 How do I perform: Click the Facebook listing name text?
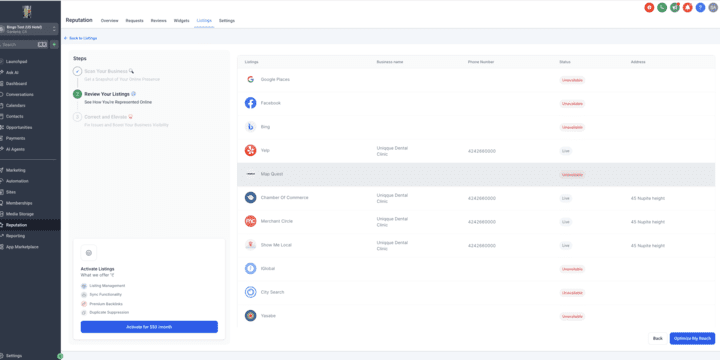270,103
